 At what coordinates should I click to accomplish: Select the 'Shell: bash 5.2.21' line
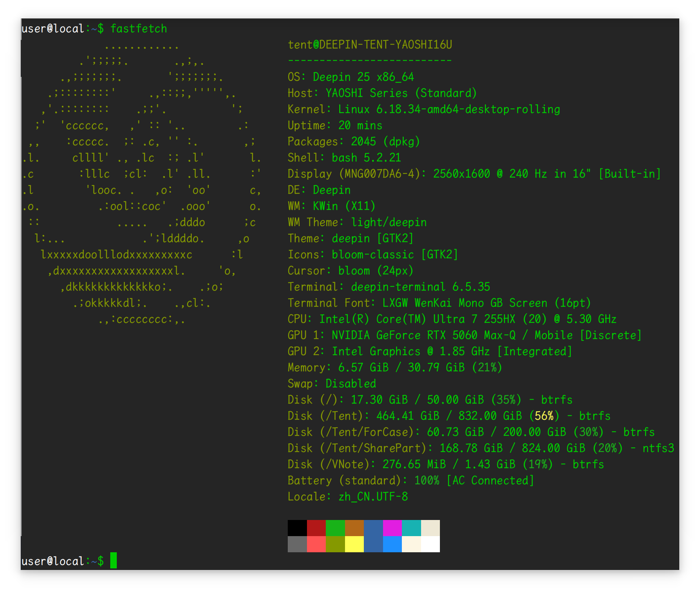(344, 158)
